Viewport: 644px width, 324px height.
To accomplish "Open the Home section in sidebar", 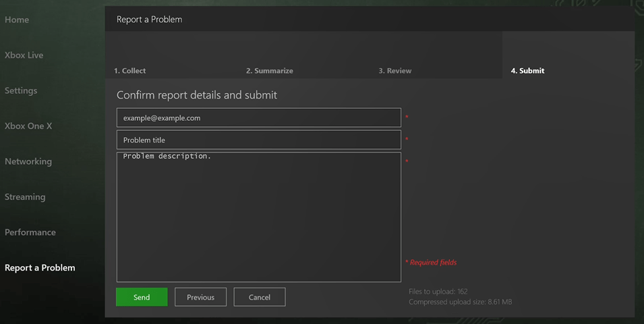I will coord(17,20).
